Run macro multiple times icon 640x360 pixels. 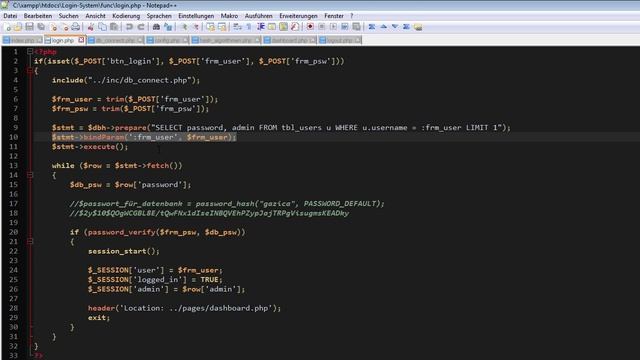pyautogui.click(x=345, y=27)
